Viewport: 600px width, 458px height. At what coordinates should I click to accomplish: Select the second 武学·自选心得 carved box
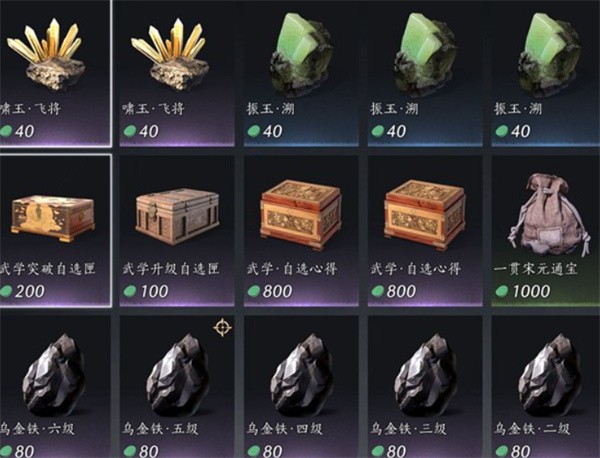[425, 231]
